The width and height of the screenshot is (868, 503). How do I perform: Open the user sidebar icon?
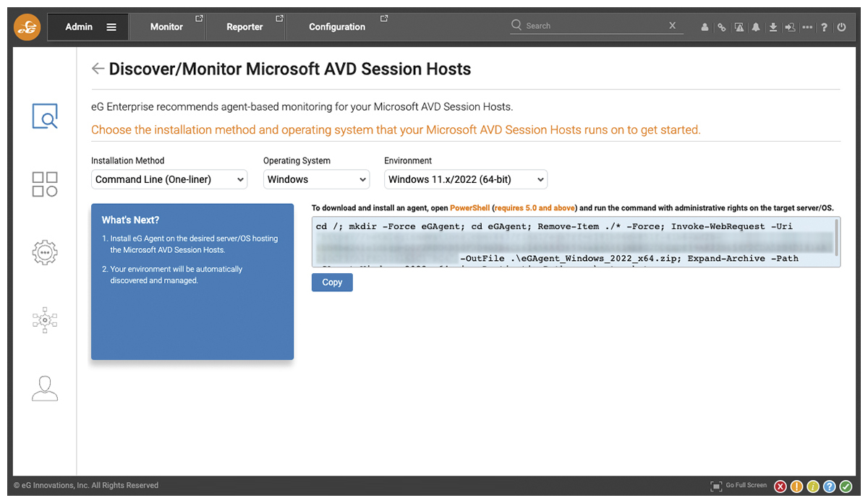point(45,388)
